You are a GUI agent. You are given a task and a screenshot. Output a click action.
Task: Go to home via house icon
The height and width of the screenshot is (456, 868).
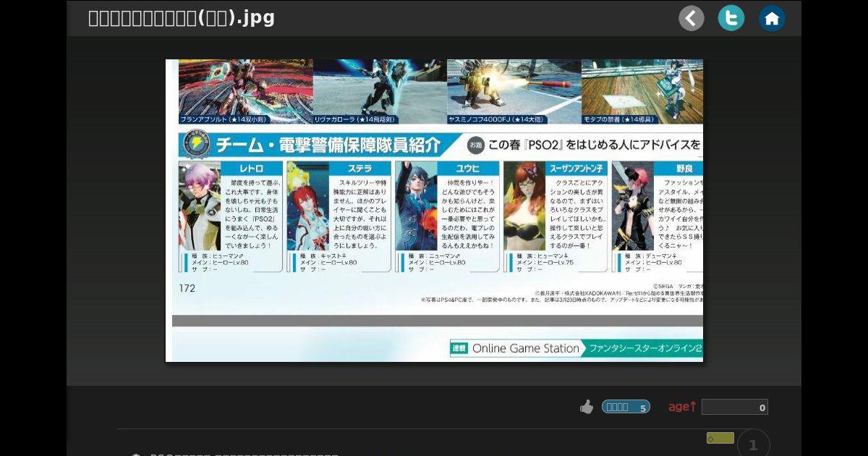tap(772, 18)
